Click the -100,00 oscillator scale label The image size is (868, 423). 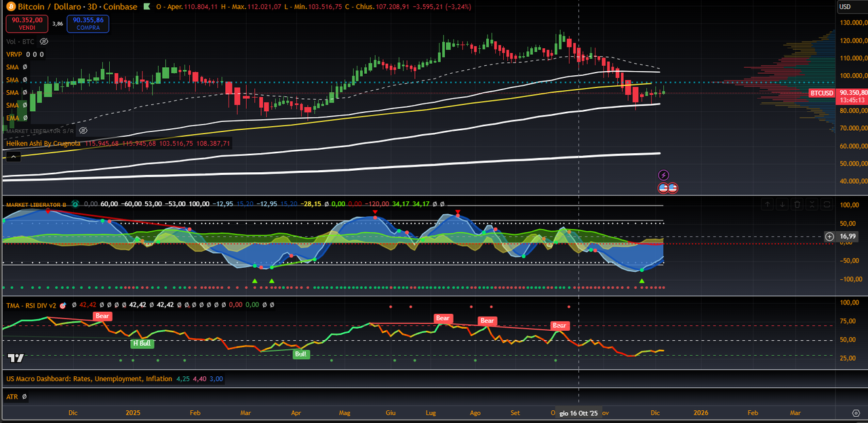(850, 279)
